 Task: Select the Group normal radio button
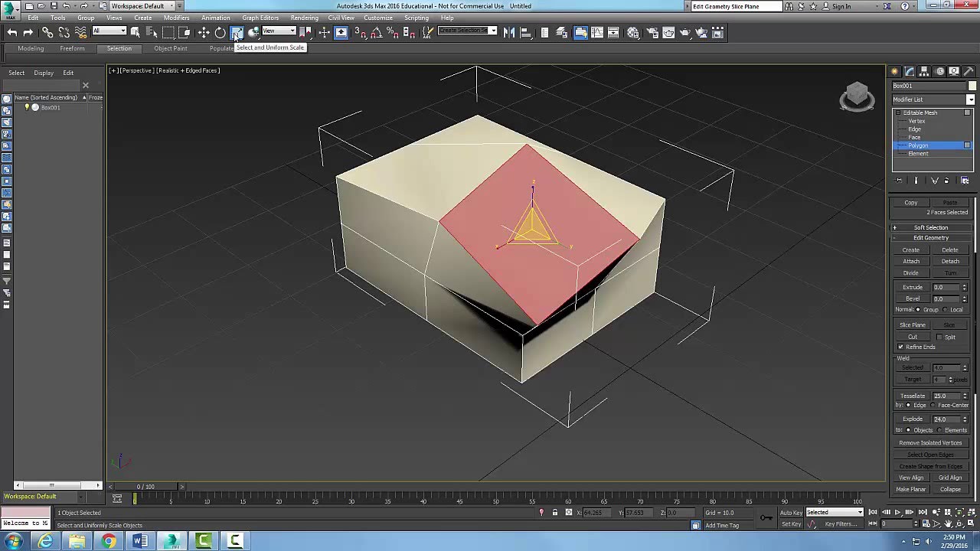[x=919, y=309]
